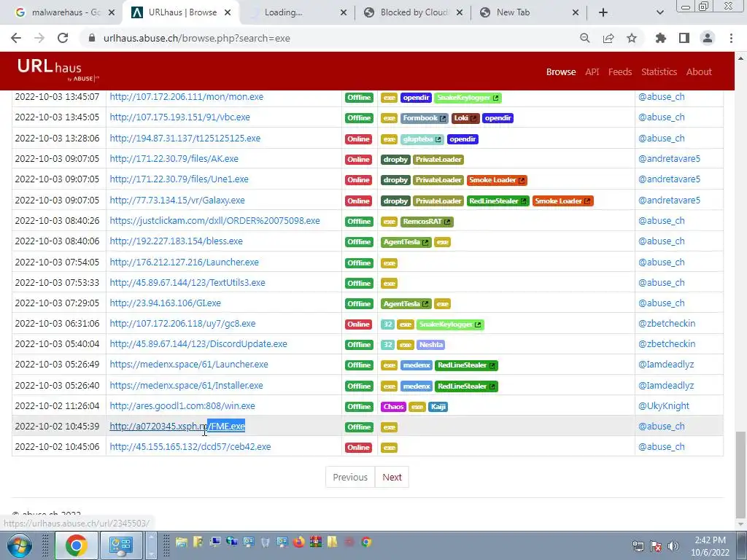Click the Chrome taskbar button
The height and width of the screenshot is (560, 747).
click(x=77, y=545)
